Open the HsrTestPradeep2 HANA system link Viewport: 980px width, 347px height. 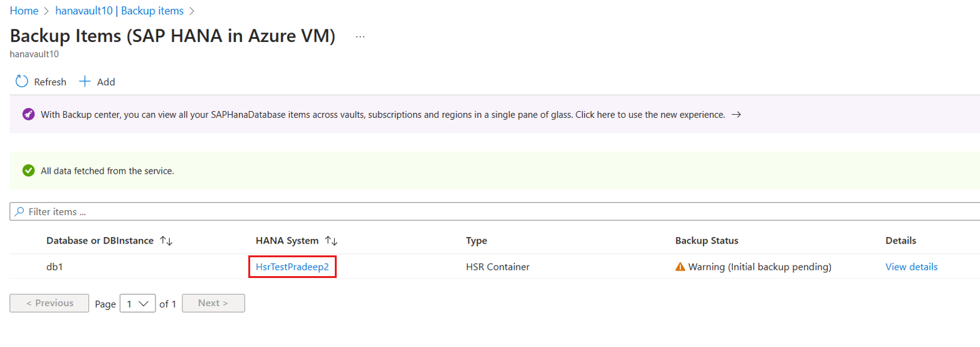pos(292,267)
